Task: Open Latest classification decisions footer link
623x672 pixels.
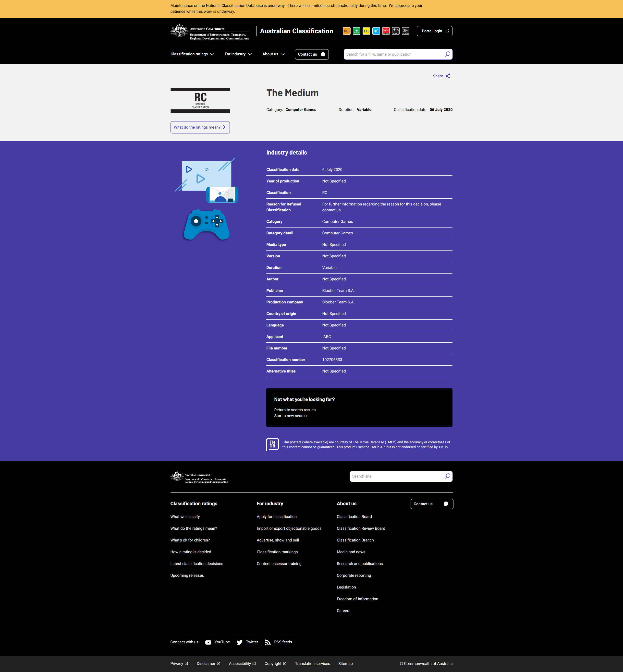Action: click(x=196, y=564)
